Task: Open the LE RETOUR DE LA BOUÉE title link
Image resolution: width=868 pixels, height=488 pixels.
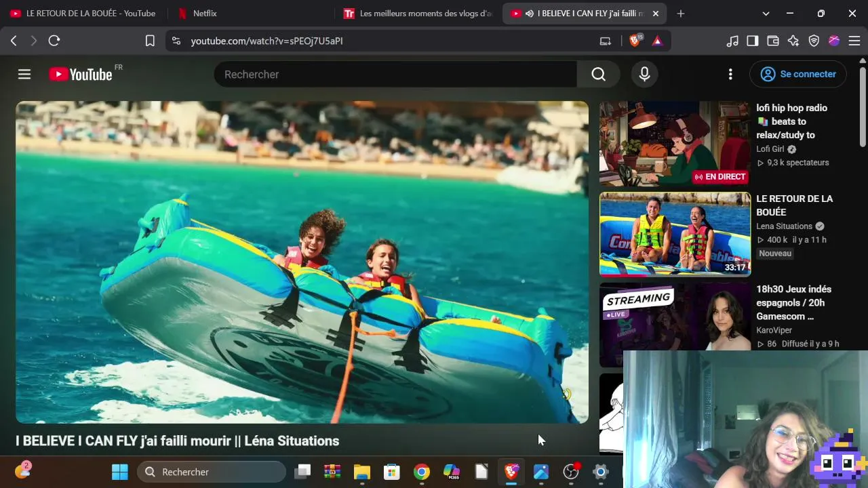Action: [795, 205]
